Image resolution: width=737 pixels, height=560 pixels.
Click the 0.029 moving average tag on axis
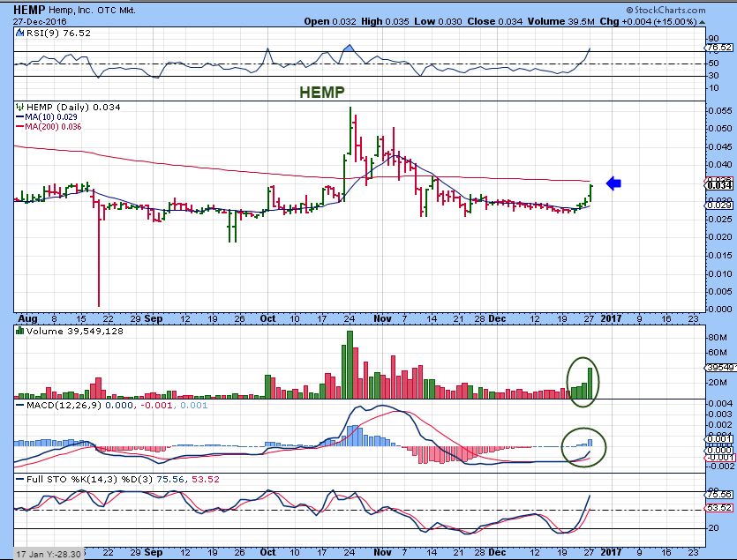(719, 205)
